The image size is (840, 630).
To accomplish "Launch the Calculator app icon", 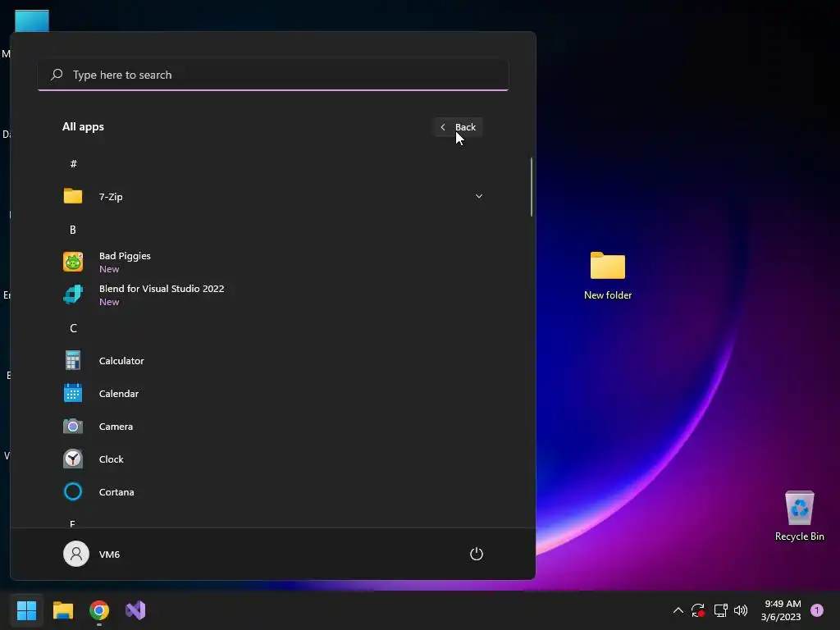I will click(x=73, y=361).
